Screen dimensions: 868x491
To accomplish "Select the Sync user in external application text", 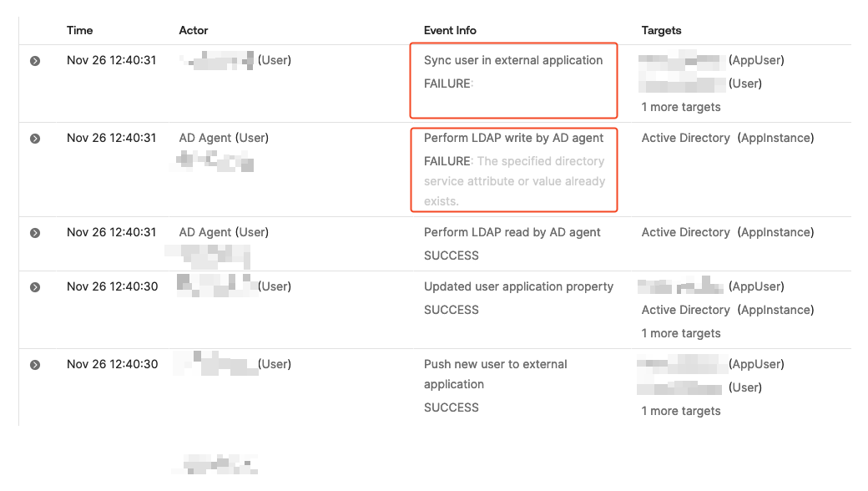I will pyautogui.click(x=513, y=60).
